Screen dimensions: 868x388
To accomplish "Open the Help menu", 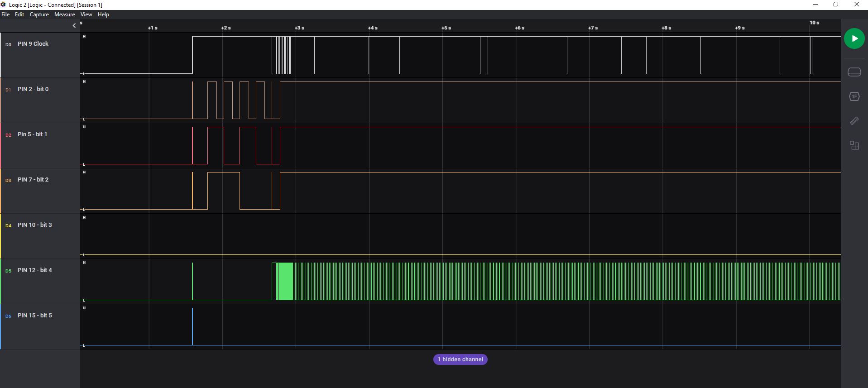I will (103, 14).
